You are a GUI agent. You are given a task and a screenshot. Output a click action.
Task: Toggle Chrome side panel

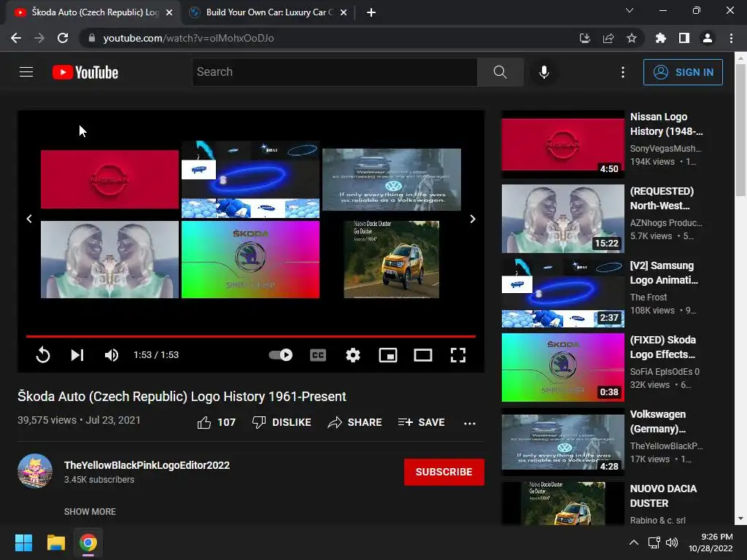[684, 38]
